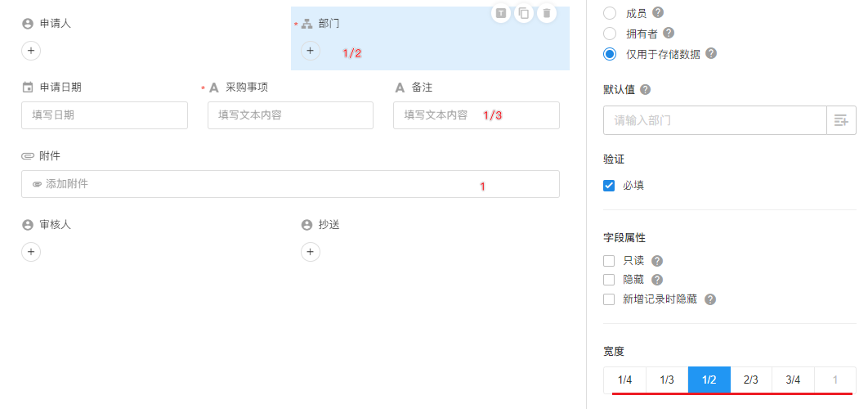Screen dimensions: 868x409
Task: Open the help icon next to 默认值
Action: click(645, 89)
